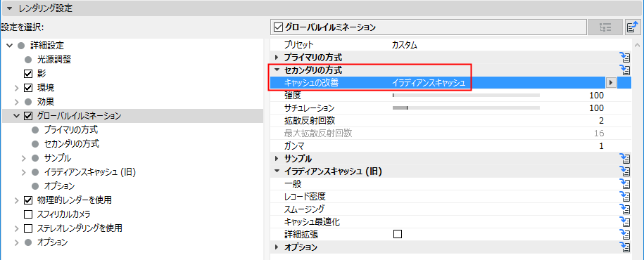The image size is (644, 260).
Task: Expand 物理的レンダーを使用 tree node
Action: [17, 200]
